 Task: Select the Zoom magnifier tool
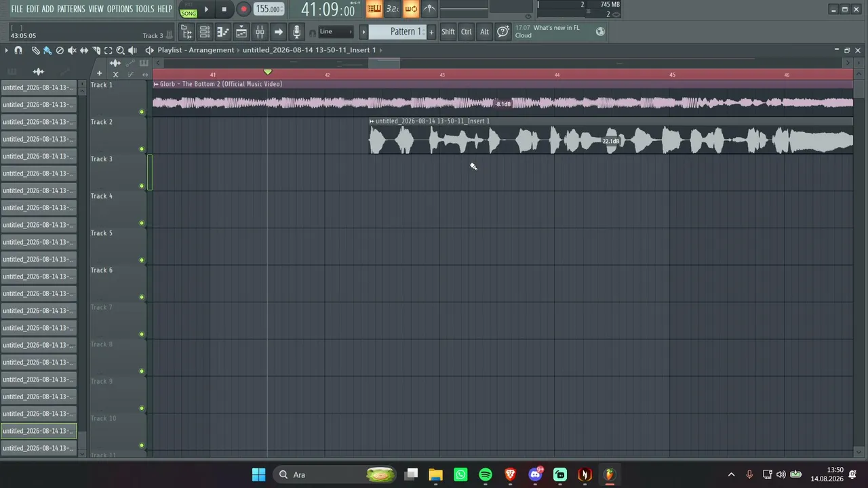point(121,50)
